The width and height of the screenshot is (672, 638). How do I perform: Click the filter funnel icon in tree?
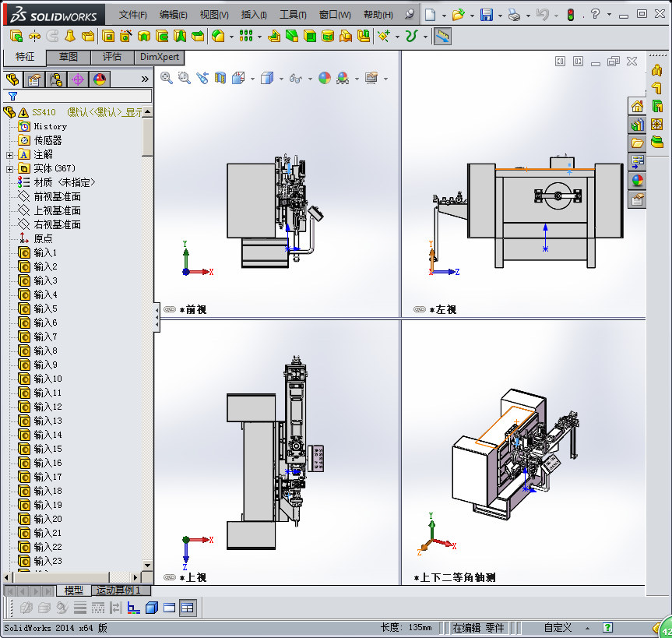13,96
